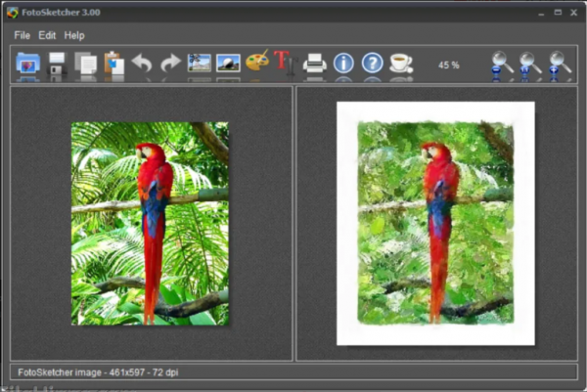Click the status bar text 461x597 - 72 dpi

point(144,372)
